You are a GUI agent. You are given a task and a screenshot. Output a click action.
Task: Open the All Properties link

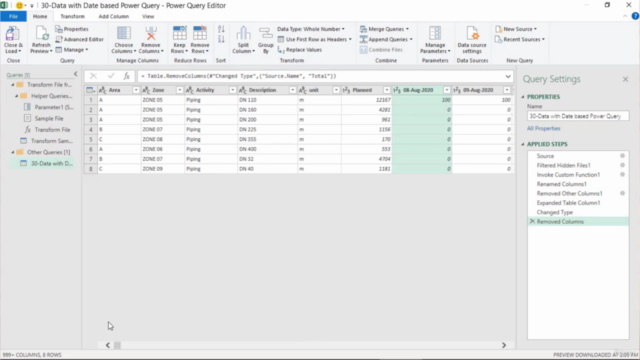[544, 128]
